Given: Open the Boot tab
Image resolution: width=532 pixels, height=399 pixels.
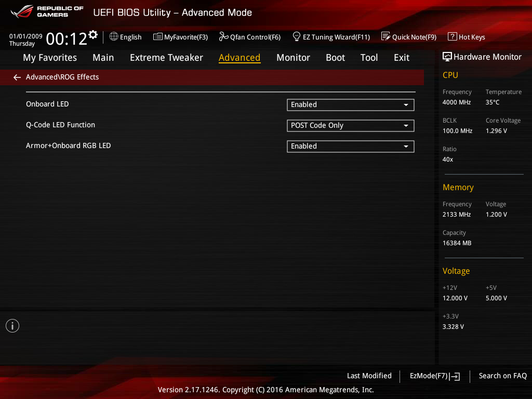Looking at the screenshot, I should [x=335, y=58].
